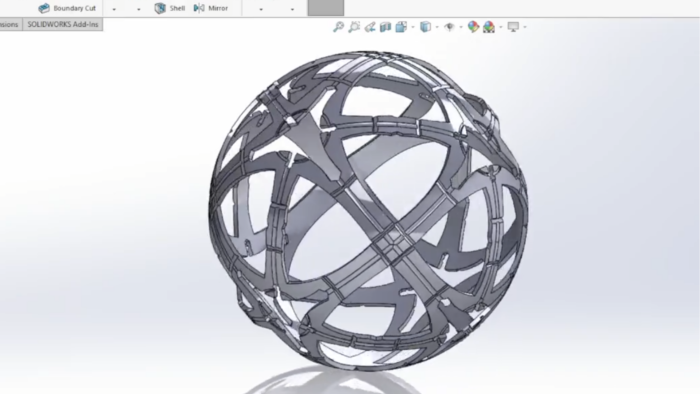The width and height of the screenshot is (700, 394).
Task: Switch to the SOLIDWORKS Add-Ins tab
Action: click(63, 25)
